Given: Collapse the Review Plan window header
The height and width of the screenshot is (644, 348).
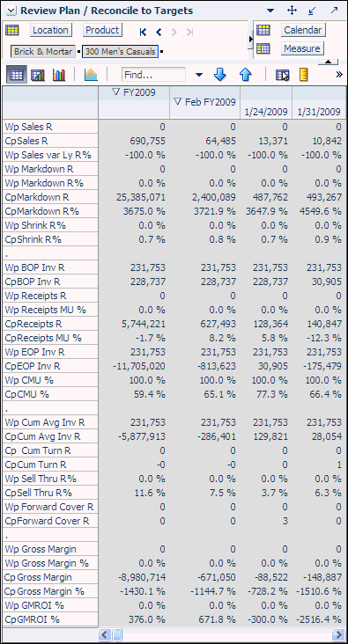Looking at the screenshot, I should (x=11, y=11).
